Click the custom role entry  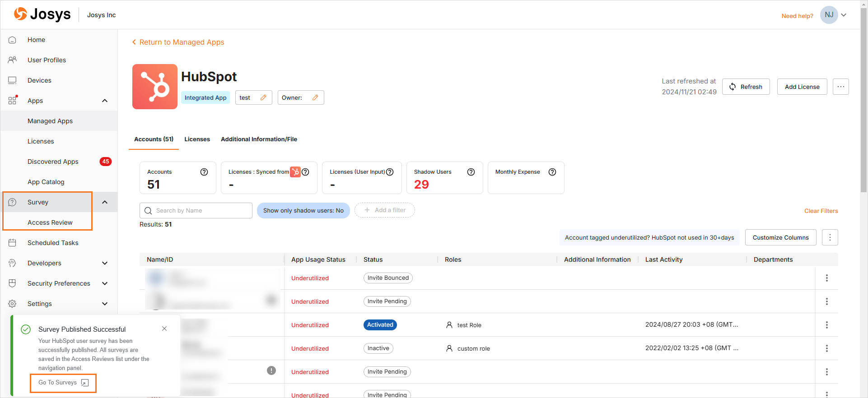point(468,348)
